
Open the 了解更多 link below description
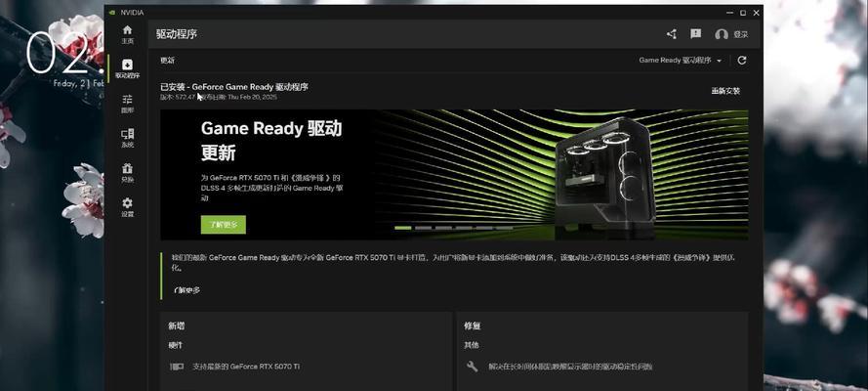point(186,290)
